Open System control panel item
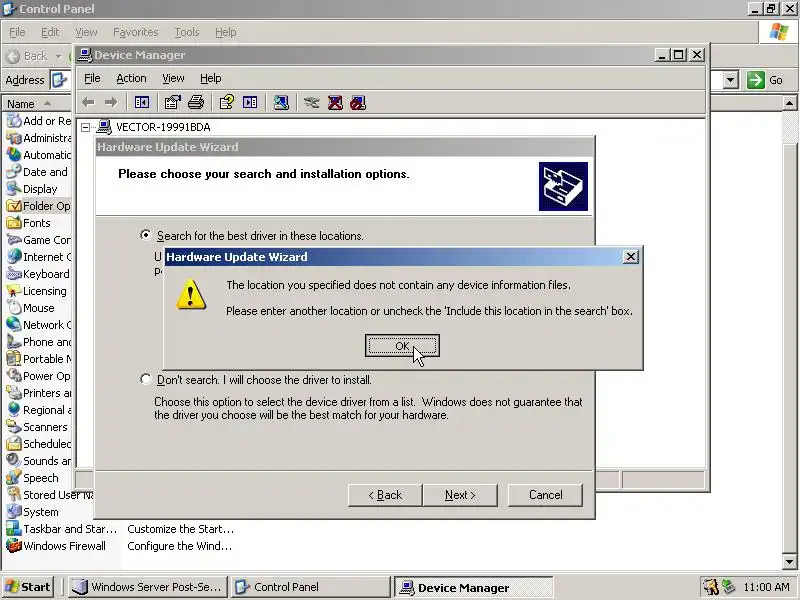The image size is (800, 600). (x=32, y=512)
